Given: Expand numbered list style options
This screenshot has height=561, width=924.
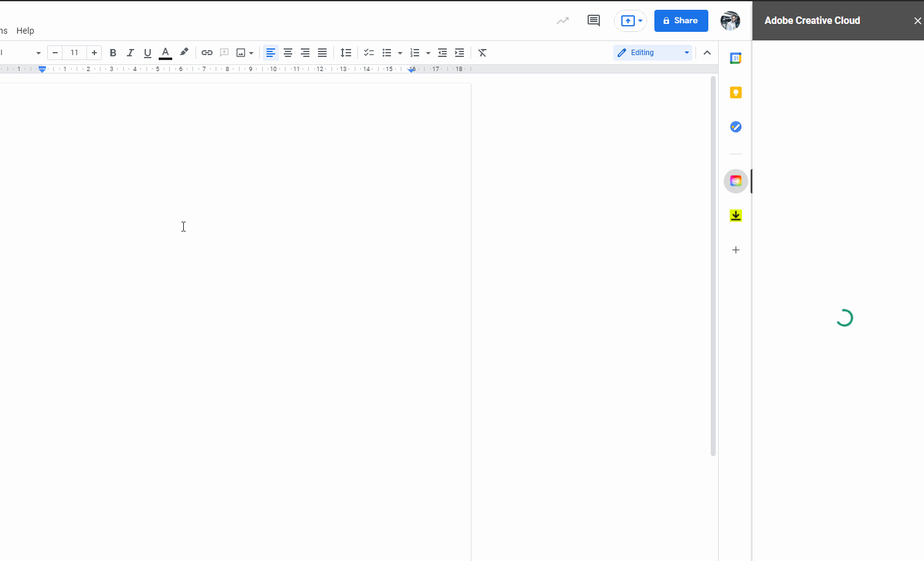Looking at the screenshot, I should pos(428,53).
